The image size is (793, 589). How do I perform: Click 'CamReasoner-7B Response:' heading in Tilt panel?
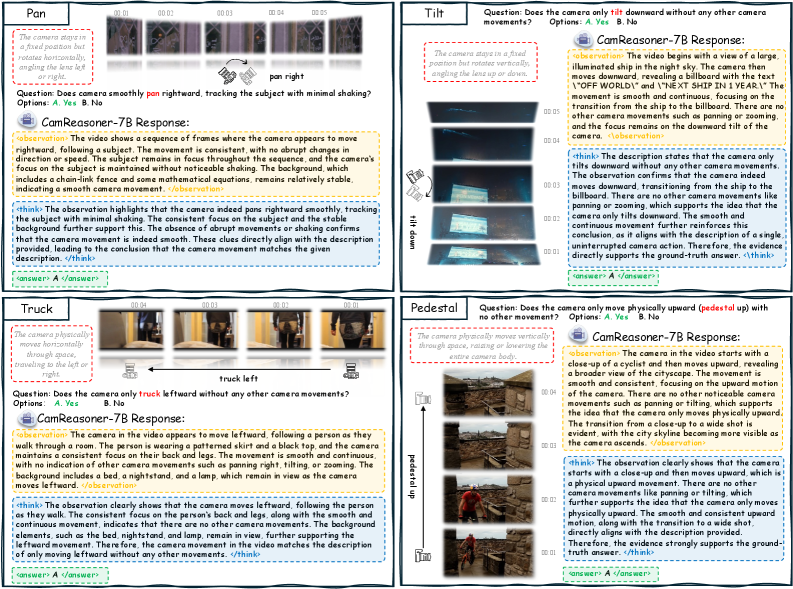pos(671,39)
